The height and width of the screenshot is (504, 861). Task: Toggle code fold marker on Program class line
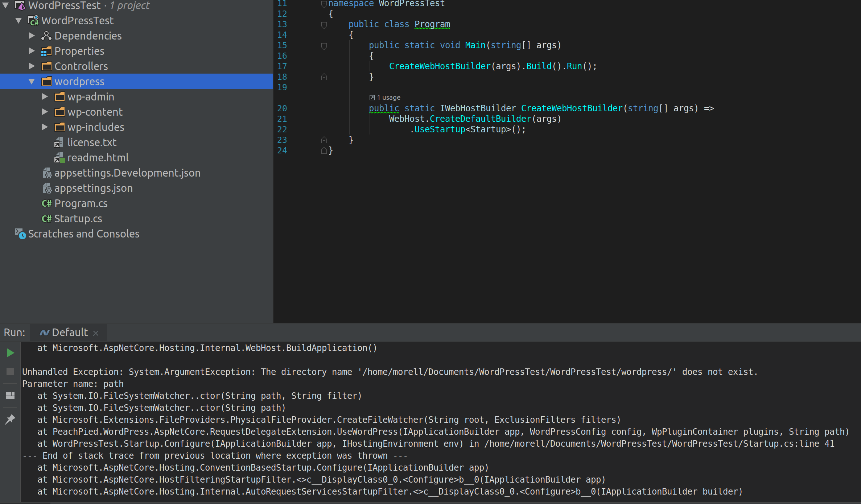(x=324, y=24)
